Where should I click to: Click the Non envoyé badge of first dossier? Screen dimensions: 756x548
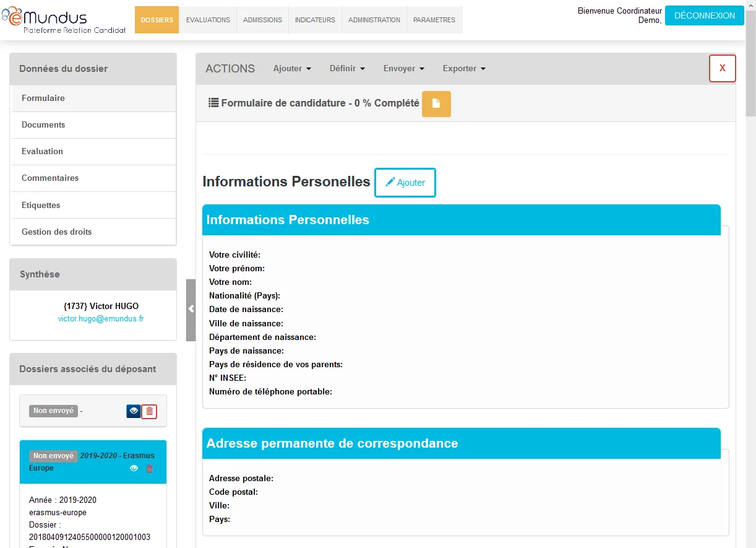tap(53, 411)
